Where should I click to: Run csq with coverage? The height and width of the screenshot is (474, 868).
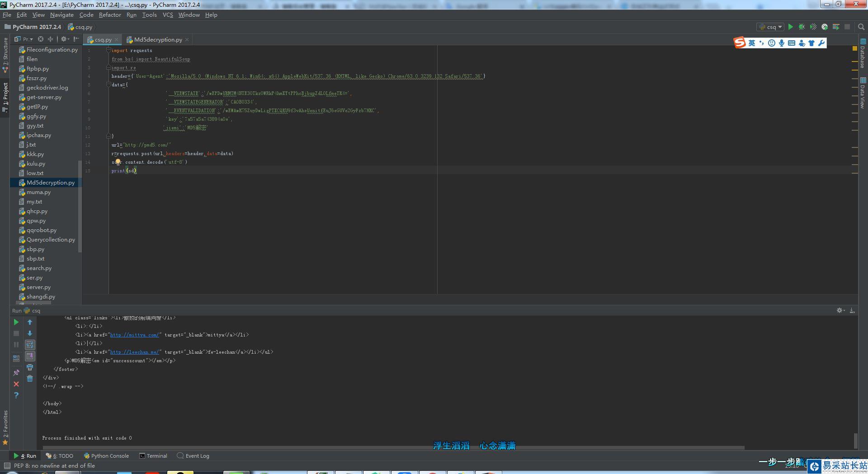point(813,27)
